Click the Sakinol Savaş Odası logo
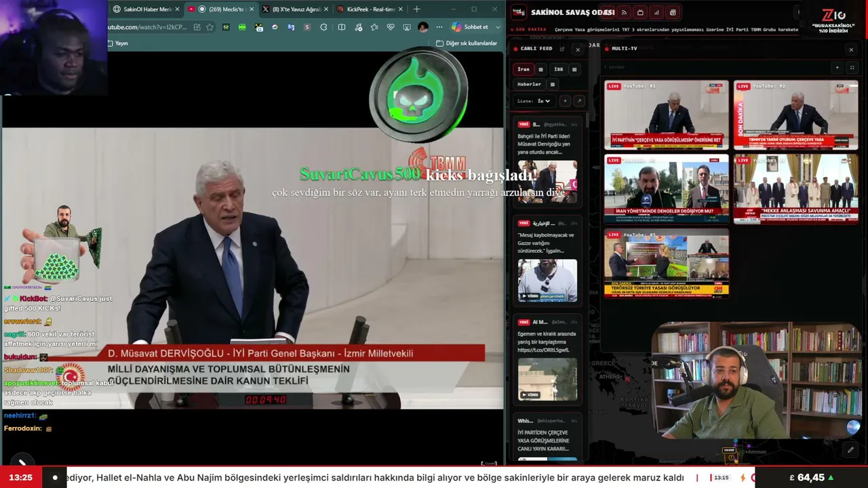The image size is (868, 488). pyautogui.click(x=519, y=12)
